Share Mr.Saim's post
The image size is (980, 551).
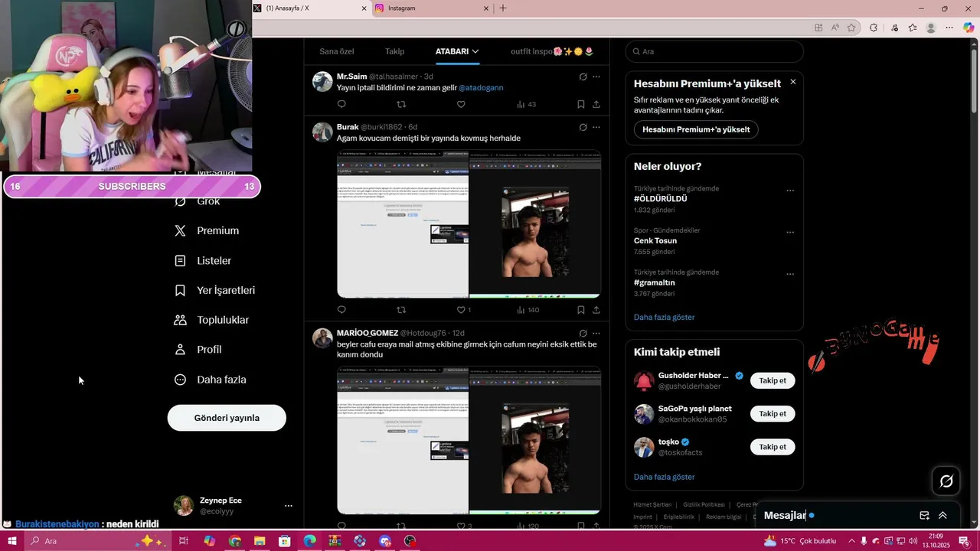tap(596, 104)
